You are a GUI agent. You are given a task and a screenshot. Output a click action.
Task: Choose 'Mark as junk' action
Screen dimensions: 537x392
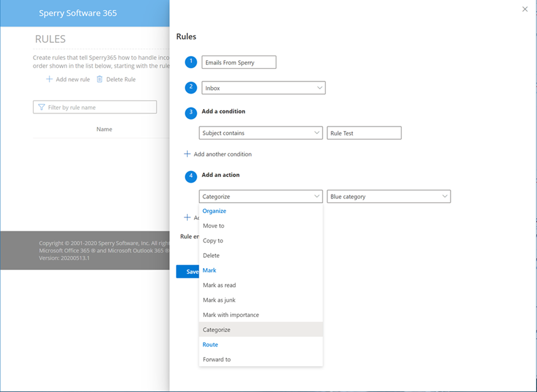pos(260,300)
